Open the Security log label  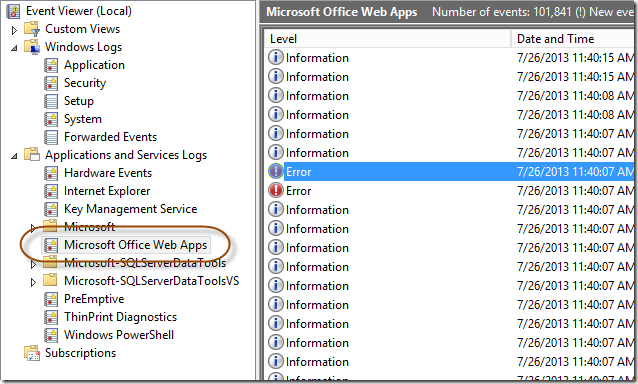click(85, 83)
